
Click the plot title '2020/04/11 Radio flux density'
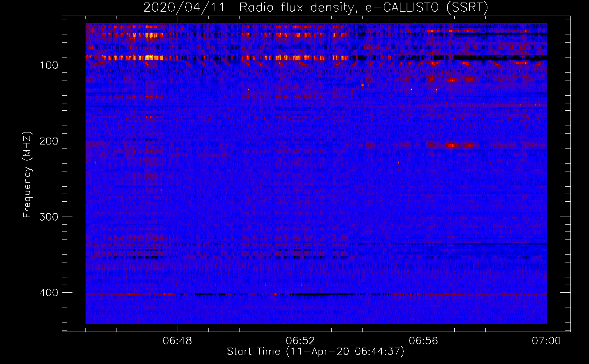(x=316, y=7)
